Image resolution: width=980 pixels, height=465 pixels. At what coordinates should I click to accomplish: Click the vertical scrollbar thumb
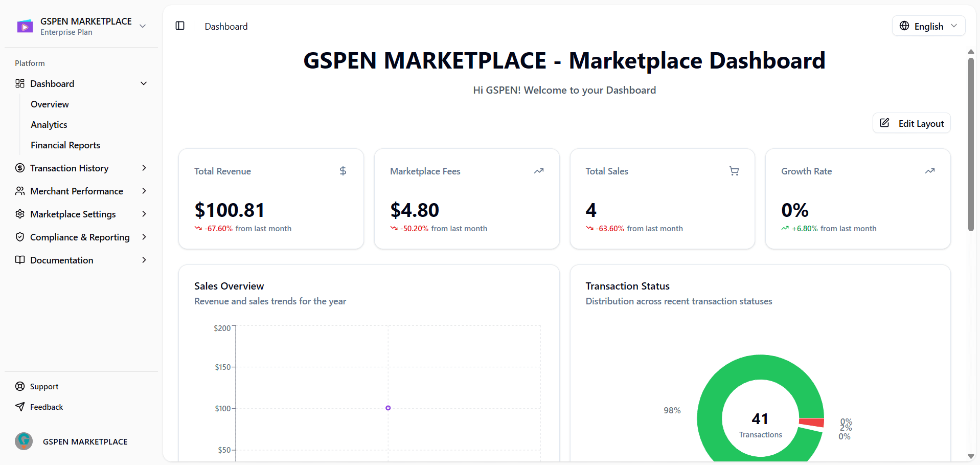971,143
